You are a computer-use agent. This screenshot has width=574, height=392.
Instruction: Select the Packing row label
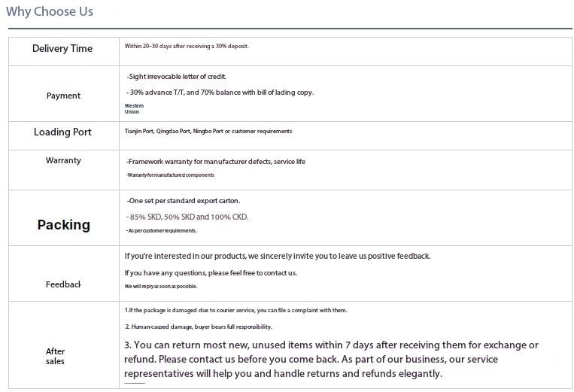point(63,224)
